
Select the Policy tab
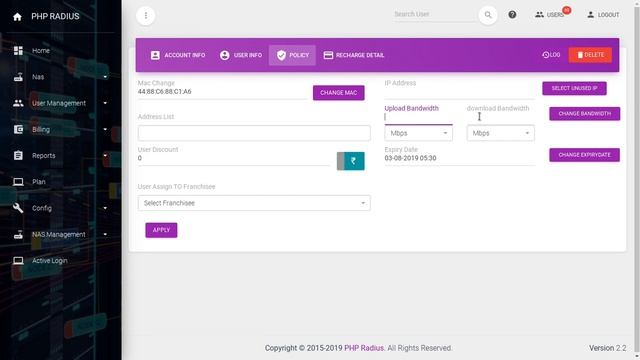click(x=292, y=55)
